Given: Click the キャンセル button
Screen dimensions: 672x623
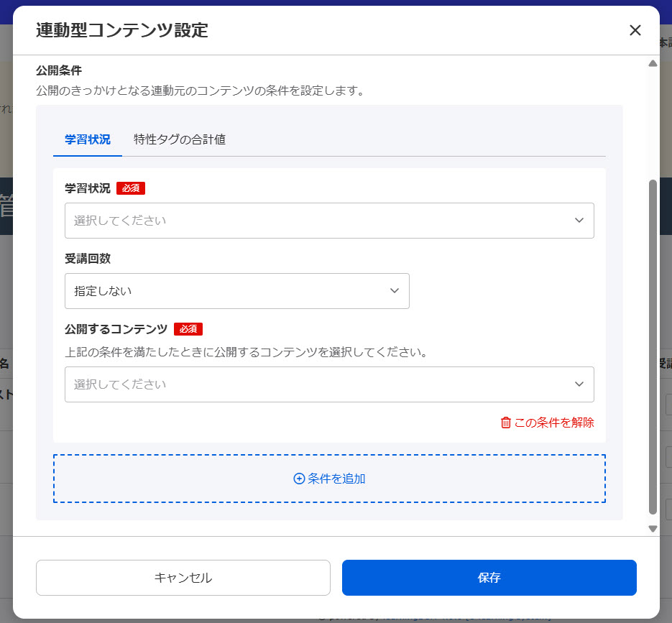Looking at the screenshot, I should click(183, 578).
